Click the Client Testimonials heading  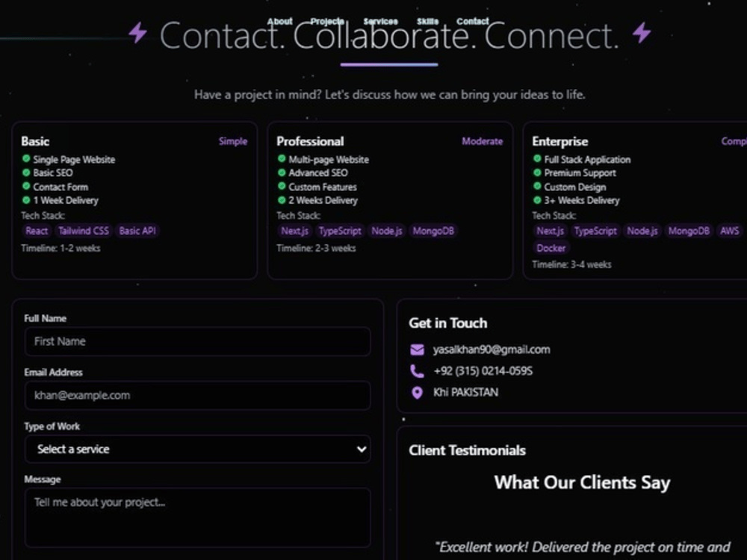[x=467, y=450]
